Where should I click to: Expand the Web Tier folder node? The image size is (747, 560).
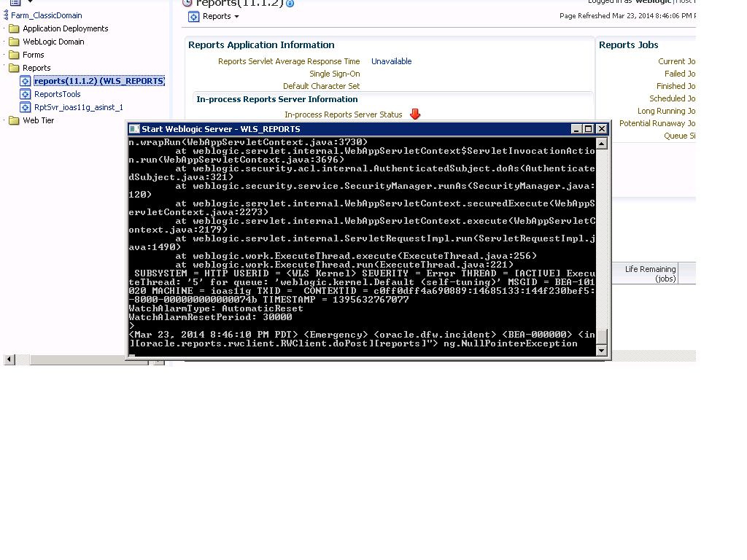[5, 120]
